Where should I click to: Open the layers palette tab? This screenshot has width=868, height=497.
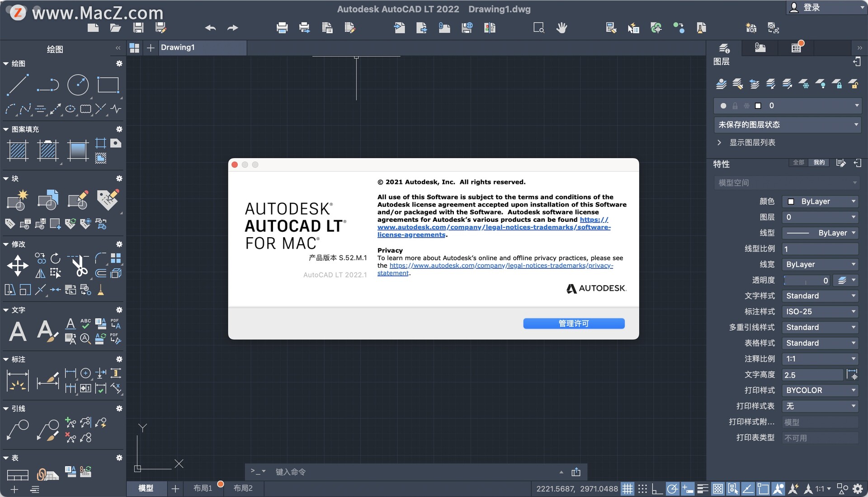[724, 48]
